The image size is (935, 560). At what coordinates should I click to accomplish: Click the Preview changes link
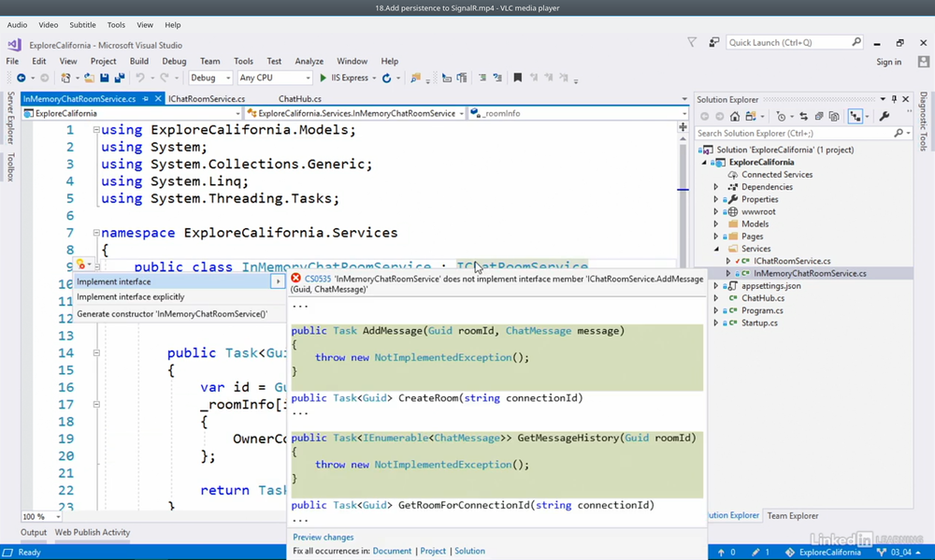pos(324,538)
